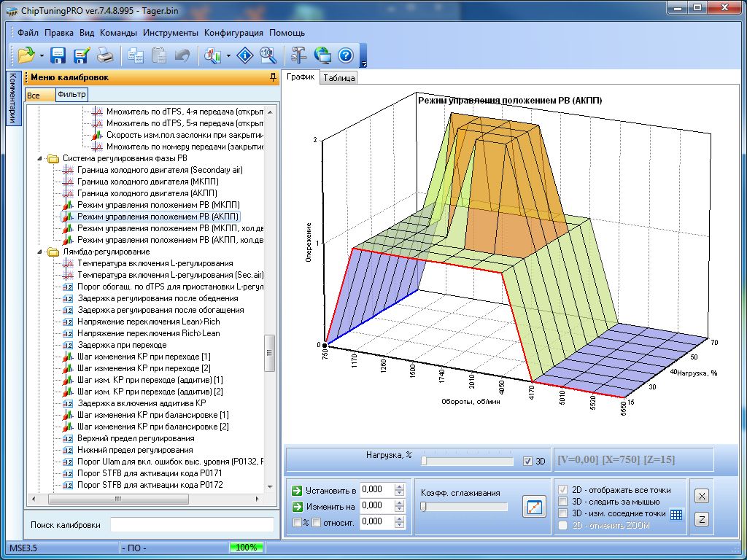Screen dimensions: 747x560
Task: Uncheck the 3D view checkbox
Action: tap(528, 461)
